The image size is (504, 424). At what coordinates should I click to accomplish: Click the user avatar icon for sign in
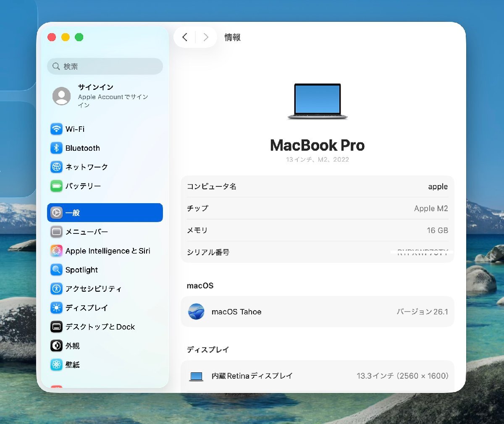62,96
